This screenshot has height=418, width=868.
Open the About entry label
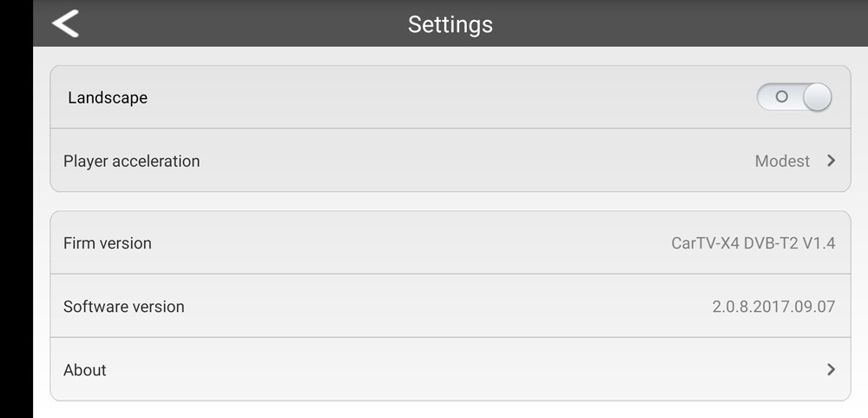tap(85, 369)
